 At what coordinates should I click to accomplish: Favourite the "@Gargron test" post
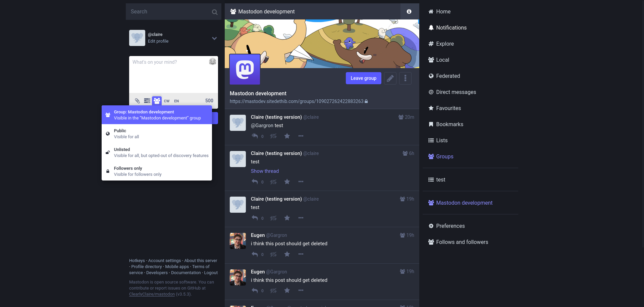(287, 136)
